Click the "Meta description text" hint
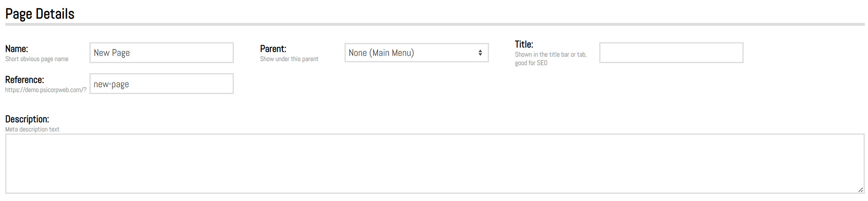Viewport: 868px width, 201px height. point(32,129)
